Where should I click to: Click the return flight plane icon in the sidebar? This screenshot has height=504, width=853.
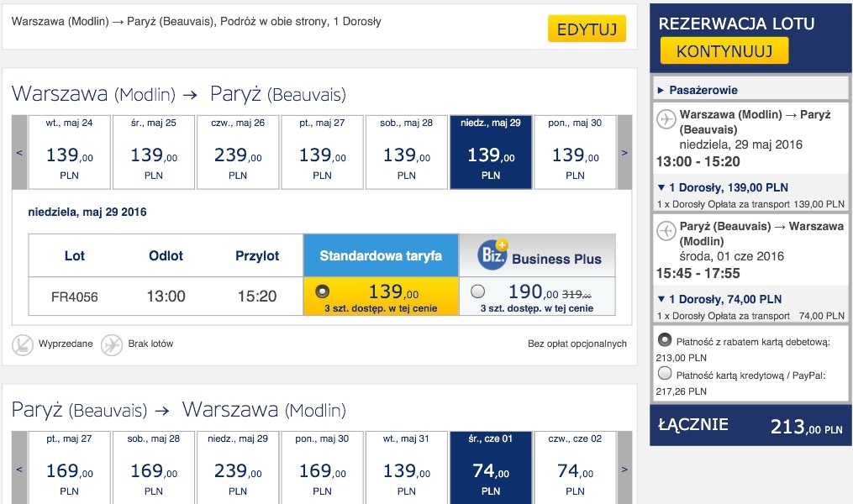[x=666, y=230]
